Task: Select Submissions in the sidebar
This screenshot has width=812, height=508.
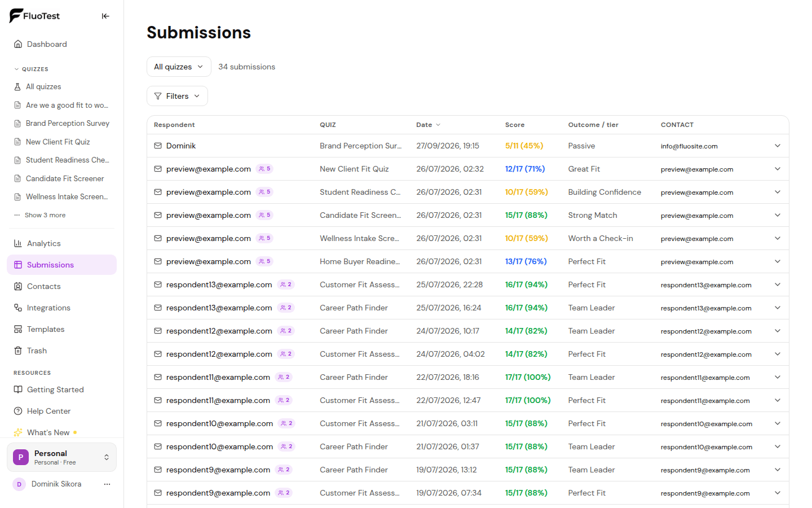Action: [x=62, y=265]
